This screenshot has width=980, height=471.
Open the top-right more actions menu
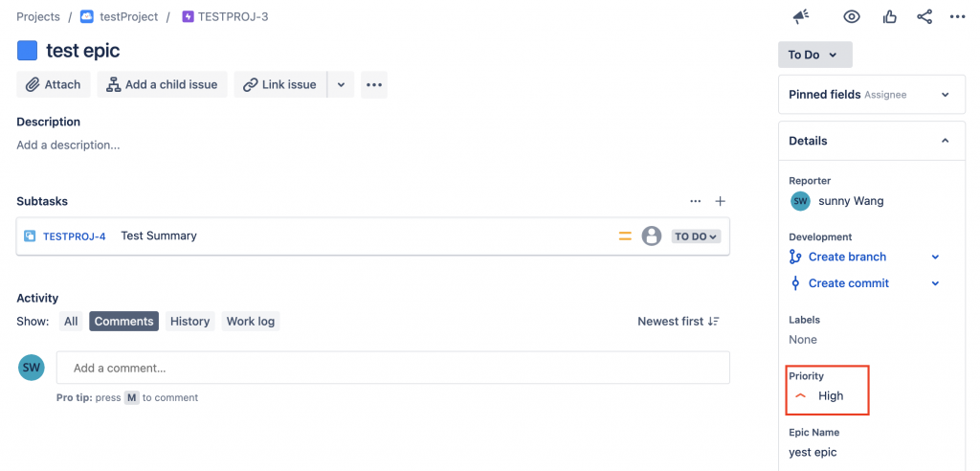[957, 16]
